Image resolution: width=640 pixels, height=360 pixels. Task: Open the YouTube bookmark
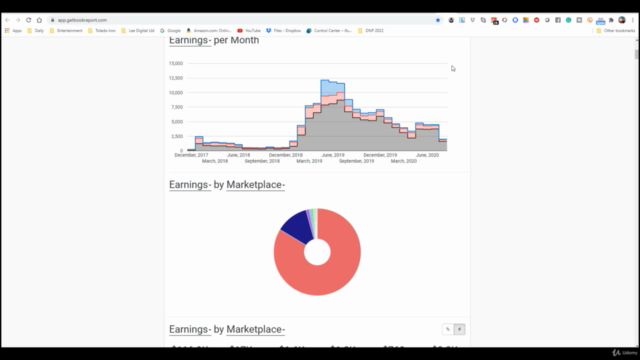[x=249, y=31]
